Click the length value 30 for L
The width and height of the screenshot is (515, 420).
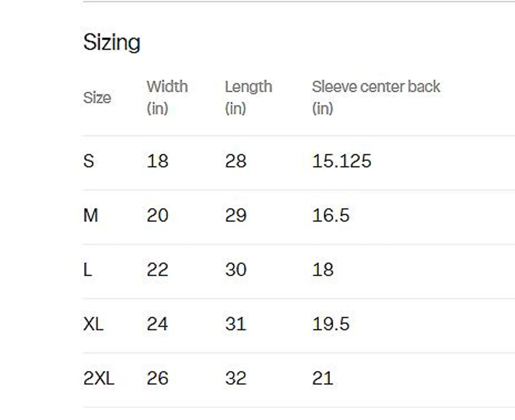click(x=236, y=270)
